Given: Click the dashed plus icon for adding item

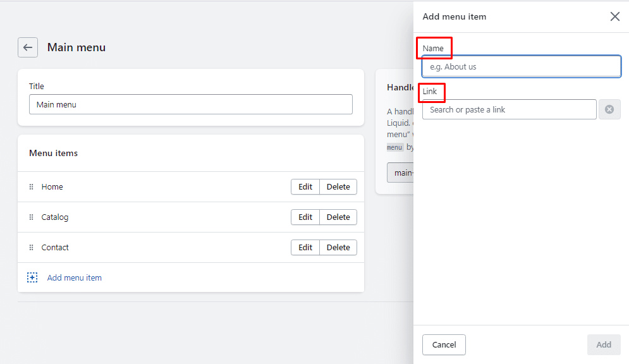Looking at the screenshot, I should pos(32,277).
